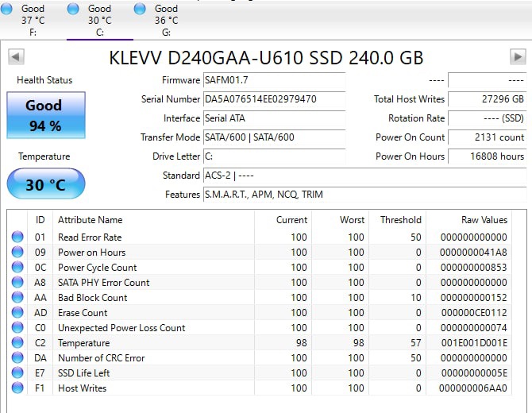Select the Erase Count row
Viewport: 532px width, 413px height.
260,313
